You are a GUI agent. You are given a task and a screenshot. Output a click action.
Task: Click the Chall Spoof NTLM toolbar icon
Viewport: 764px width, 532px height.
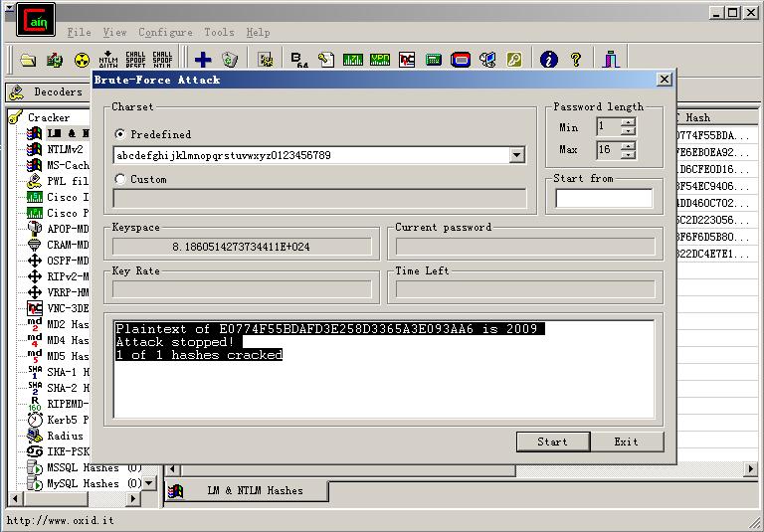click(162, 60)
